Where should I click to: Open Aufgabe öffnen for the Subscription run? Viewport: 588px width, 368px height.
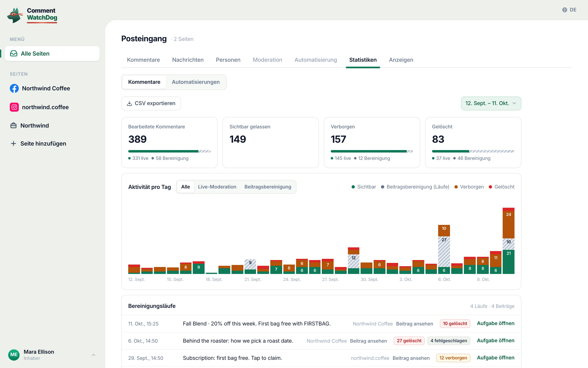[496, 358]
